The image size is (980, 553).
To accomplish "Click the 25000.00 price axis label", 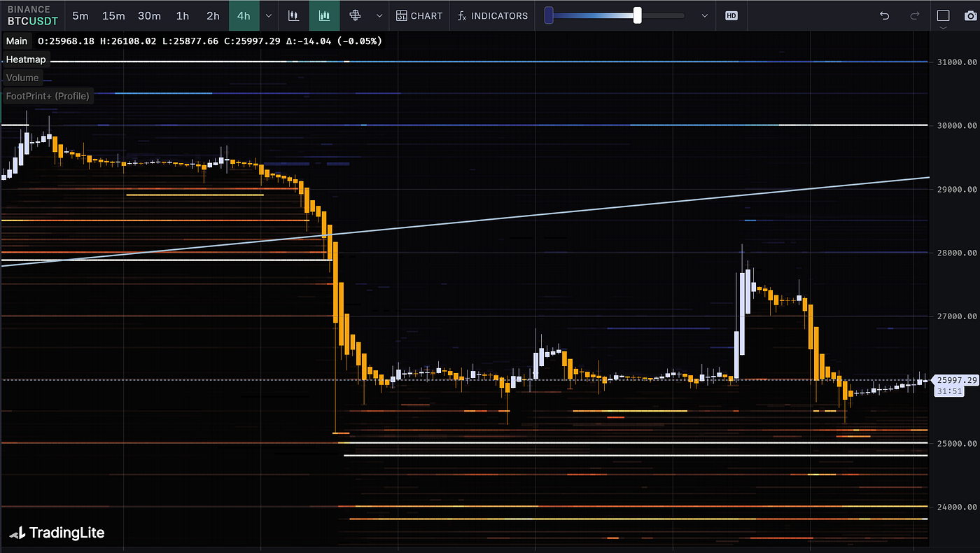I will click(956, 443).
